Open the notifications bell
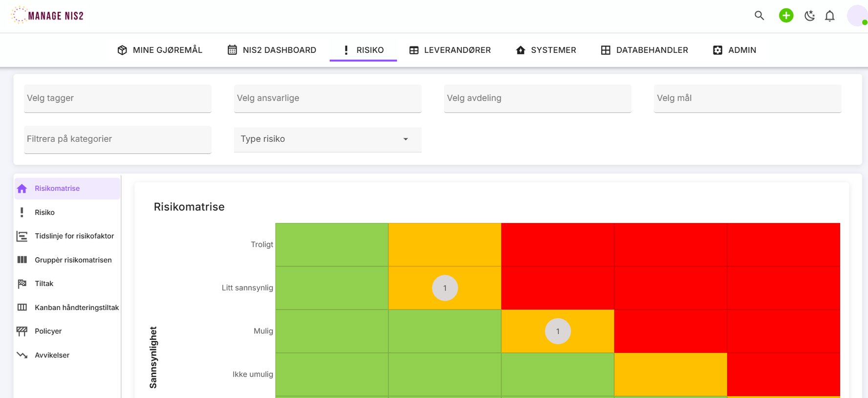 tap(829, 16)
